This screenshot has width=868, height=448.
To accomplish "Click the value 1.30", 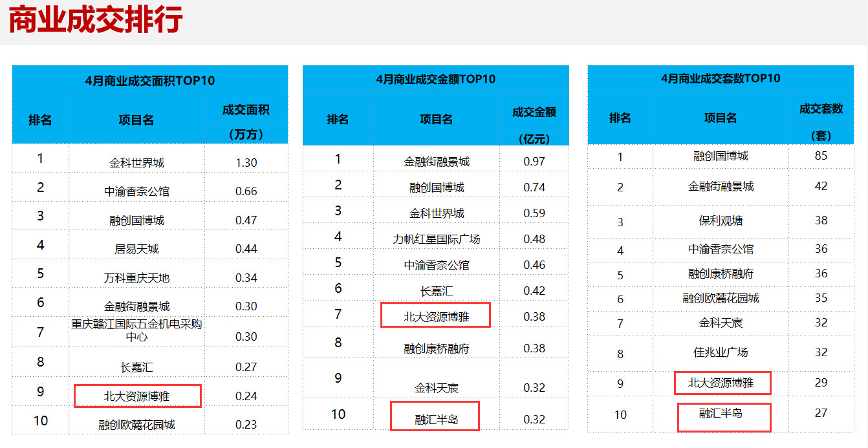I will click(x=246, y=163).
